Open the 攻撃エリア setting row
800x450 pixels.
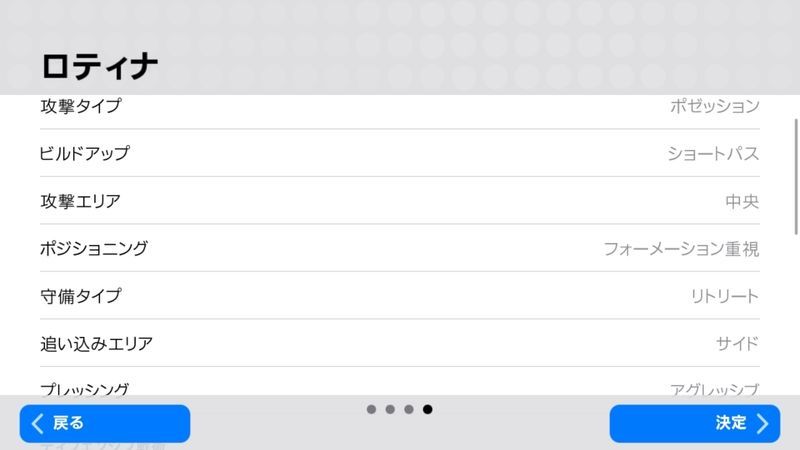(399, 201)
